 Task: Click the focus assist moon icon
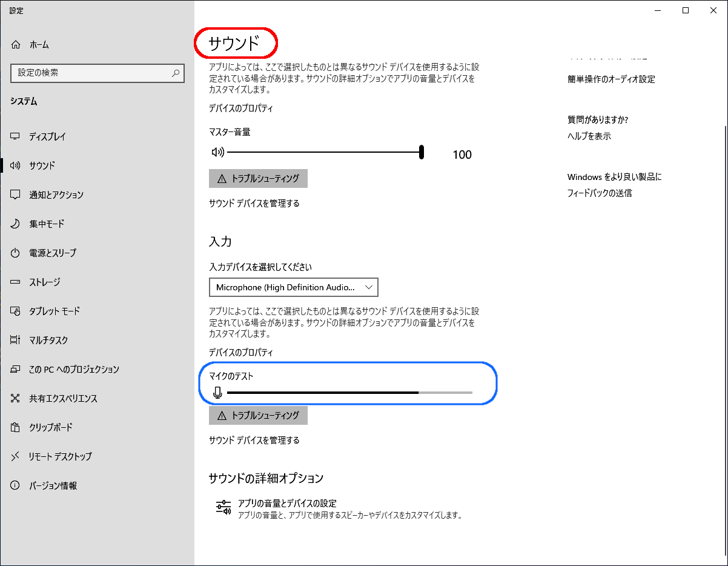pyautogui.click(x=16, y=224)
